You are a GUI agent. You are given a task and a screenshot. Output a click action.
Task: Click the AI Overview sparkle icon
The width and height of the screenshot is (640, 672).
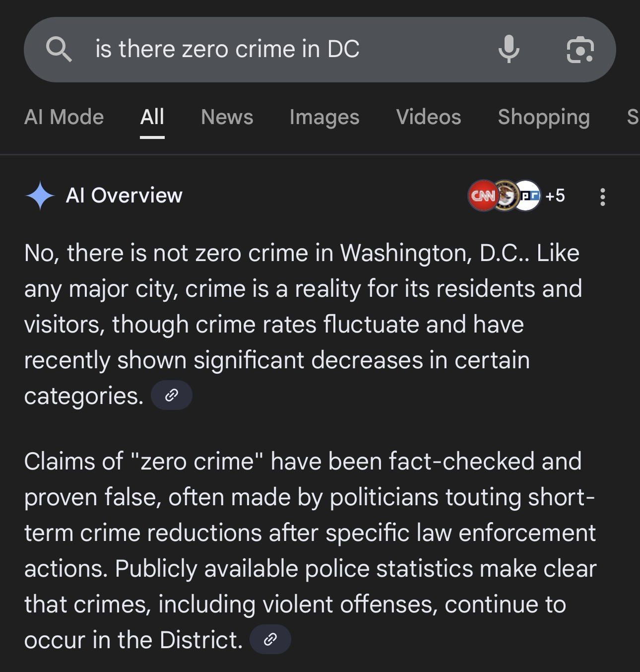pyautogui.click(x=40, y=196)
